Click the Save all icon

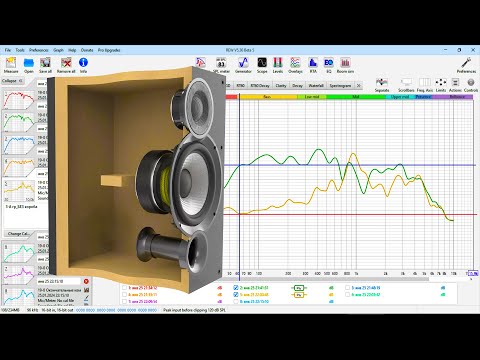tap(45, 65)
